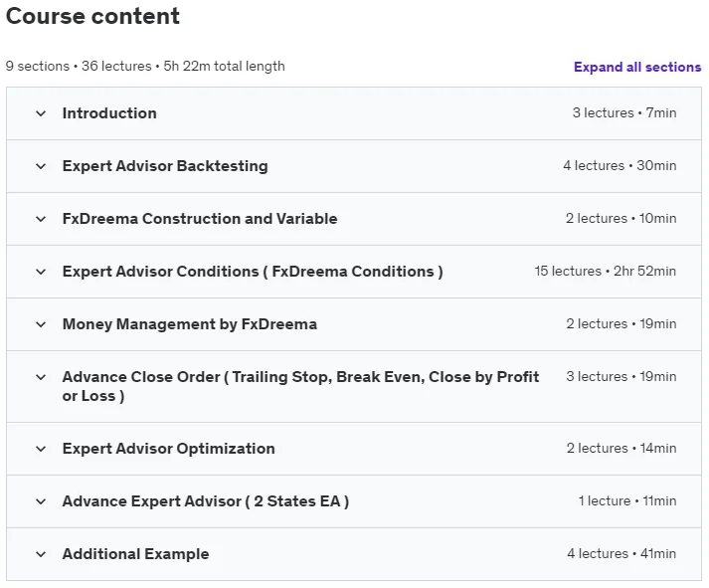This screenshot has width=709, height=588.
Task: Expand Advance Close Order chevron
Action: pyautogui.click(x=41, y=377)
